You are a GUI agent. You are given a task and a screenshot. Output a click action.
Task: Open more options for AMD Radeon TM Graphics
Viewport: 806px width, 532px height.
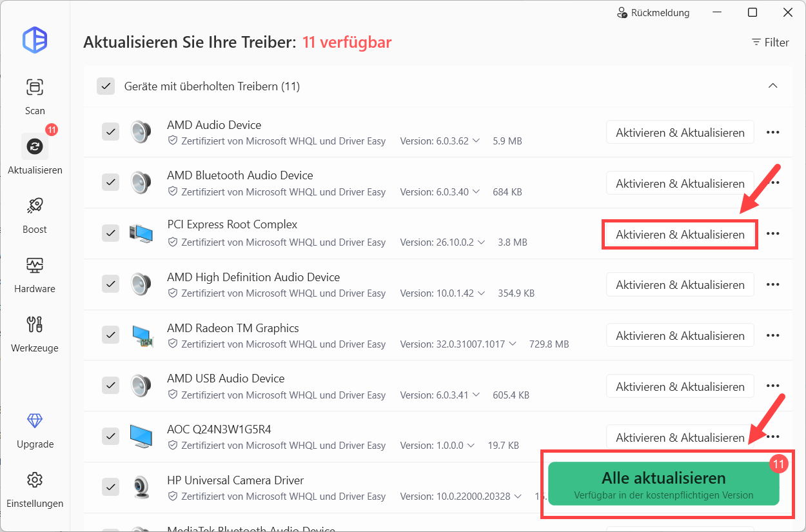772,335
